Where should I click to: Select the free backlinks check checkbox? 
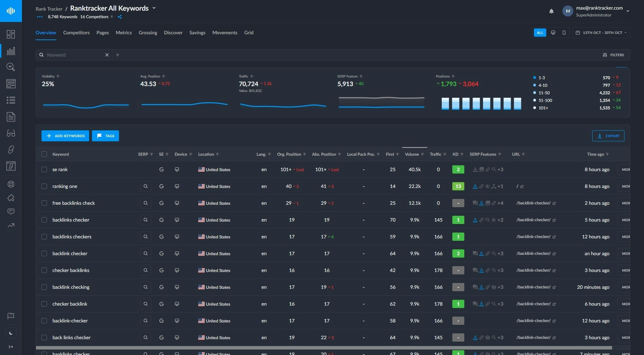[x=44, y=203]
